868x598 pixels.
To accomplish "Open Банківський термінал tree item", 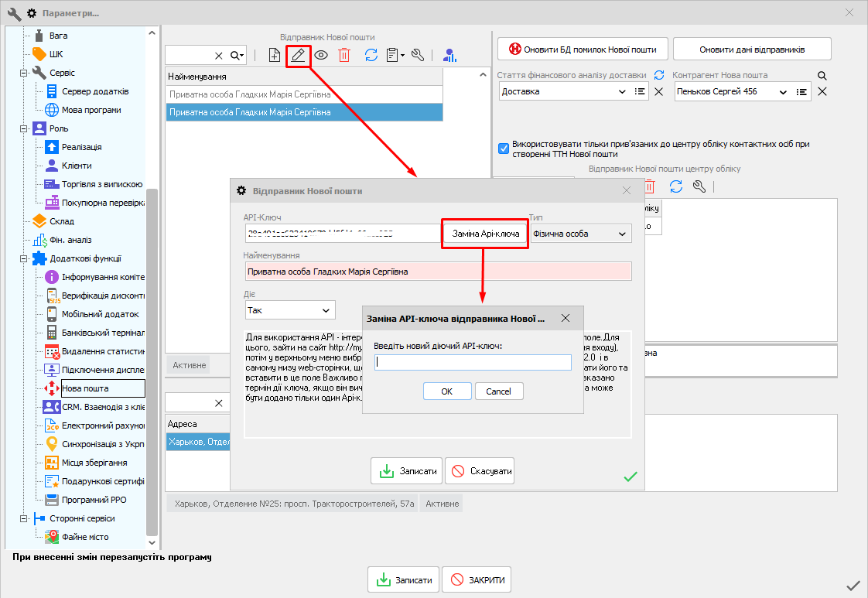I will [x=102, y=333].
